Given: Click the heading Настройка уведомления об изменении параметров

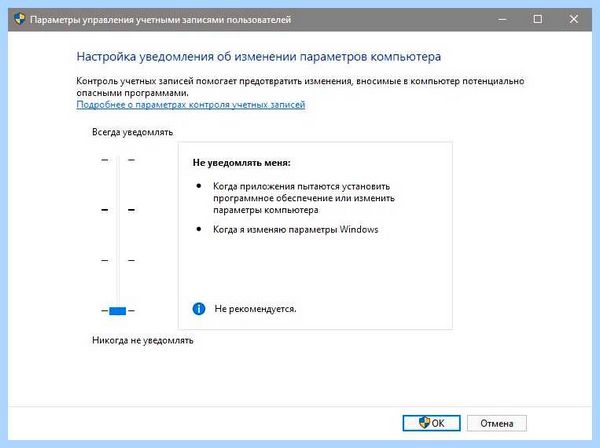Looking at the screenshot, I should pyautogui.click(x=259, y=57).
